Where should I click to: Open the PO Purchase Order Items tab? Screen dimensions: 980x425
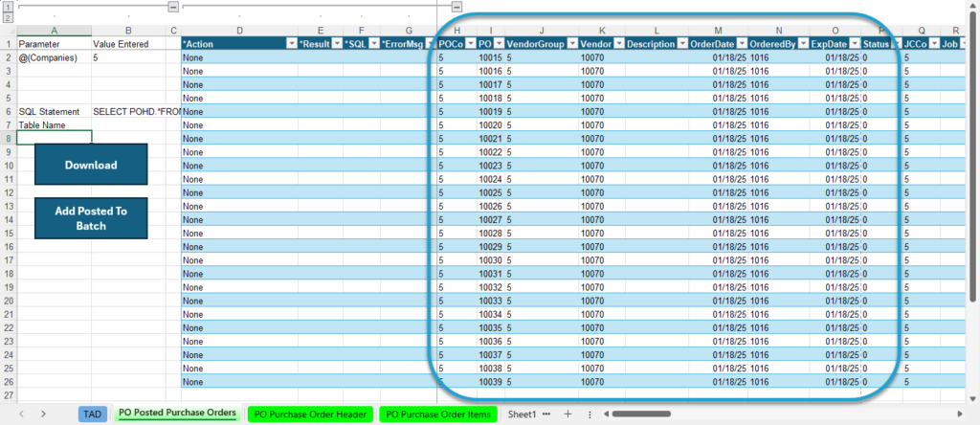(439, 414)
